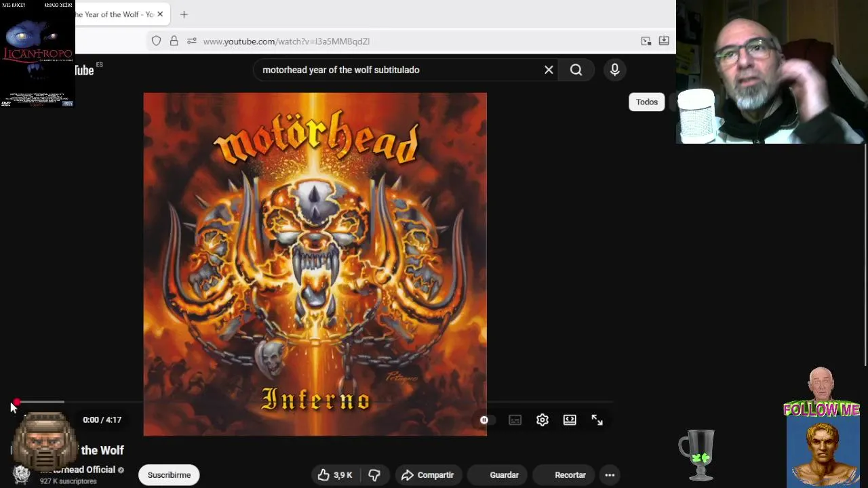
Task: Click the Inferno album art video
Action: pos(315,264)
